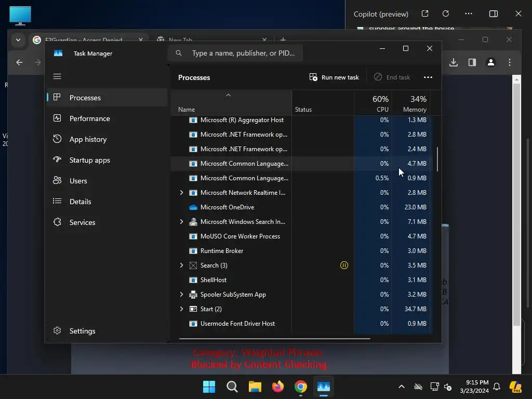532x399 pixels.
Task: Select MoUSO Core Worker Process row
Action: 301,236
